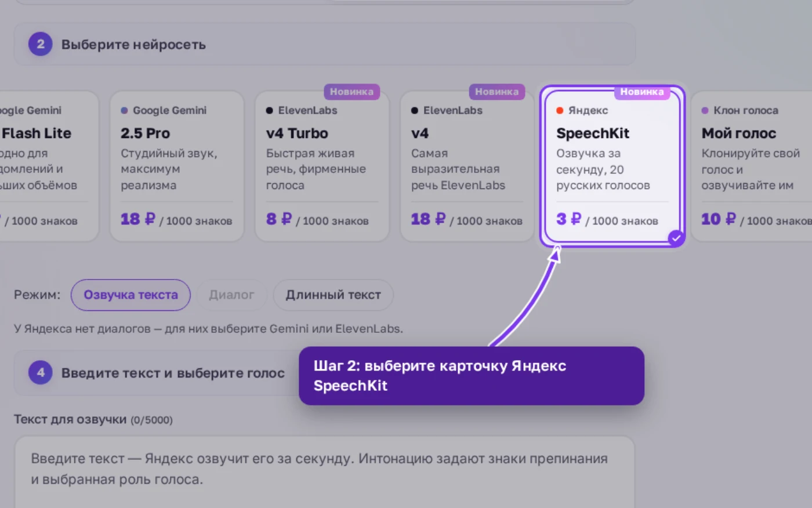Click the "Клон голоса" provider label

tap(746, 110)
